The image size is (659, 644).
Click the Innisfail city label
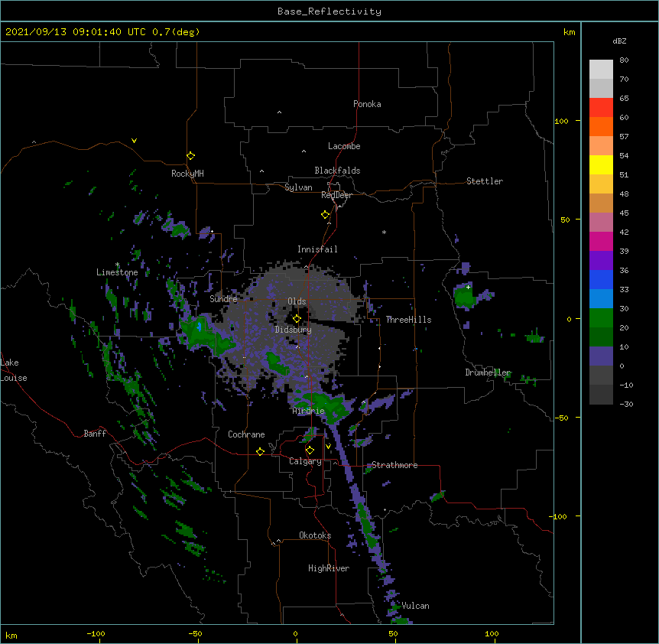(x=317, y=249)
